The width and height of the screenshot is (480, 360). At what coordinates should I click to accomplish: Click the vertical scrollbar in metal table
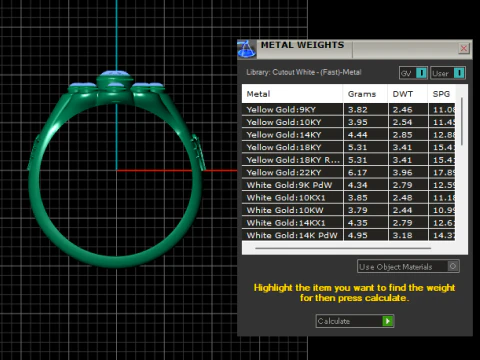(462, 121)
